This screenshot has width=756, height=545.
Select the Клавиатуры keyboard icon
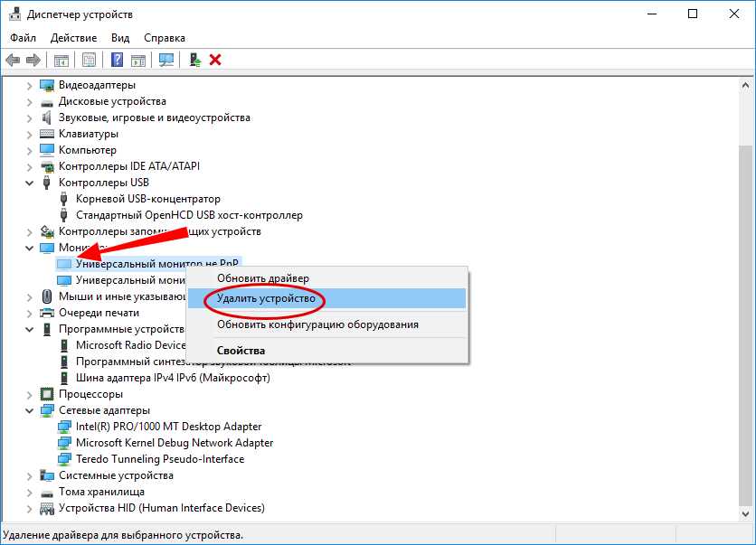(x=47, y=134)
